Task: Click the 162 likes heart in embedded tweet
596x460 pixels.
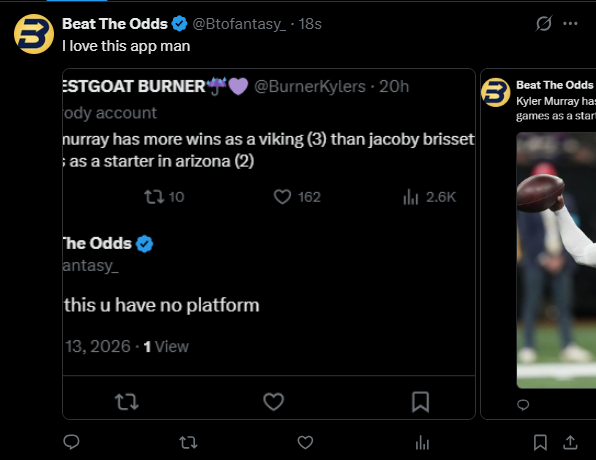Action: point(297,197)
